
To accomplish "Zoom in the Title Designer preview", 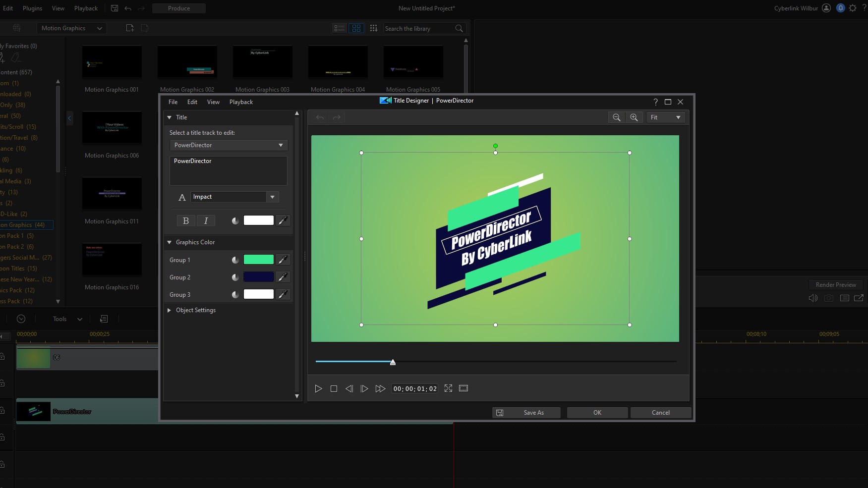I will pyautogui.click(x=634, y=117).
